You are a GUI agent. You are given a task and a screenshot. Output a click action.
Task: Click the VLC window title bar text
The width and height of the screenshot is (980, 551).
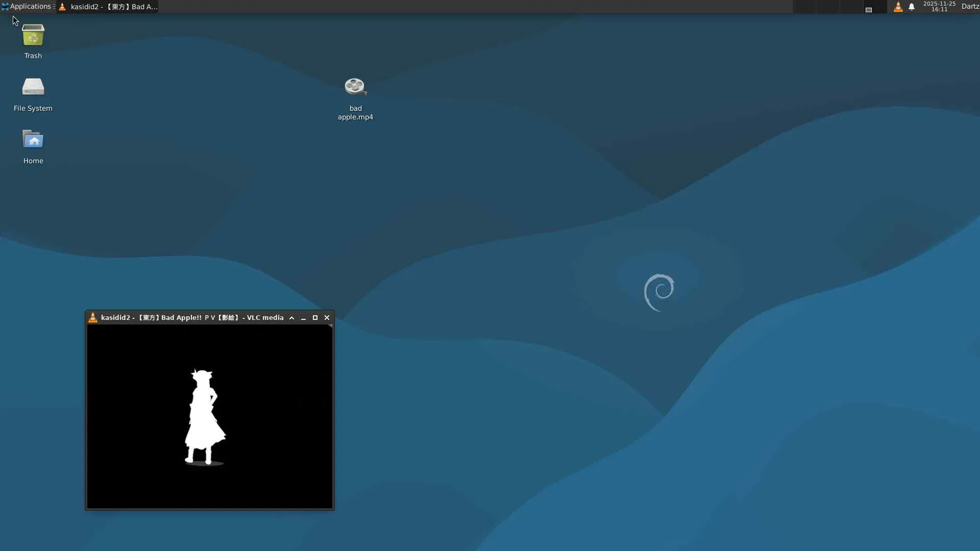pyautogui.click(x=192, y=317)
